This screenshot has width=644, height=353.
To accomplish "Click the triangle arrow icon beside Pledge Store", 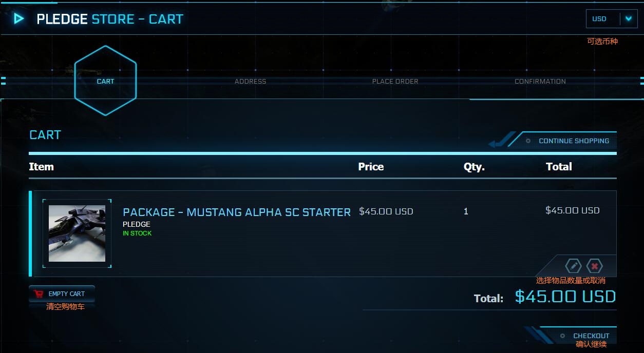I will [x=19, y=19].
